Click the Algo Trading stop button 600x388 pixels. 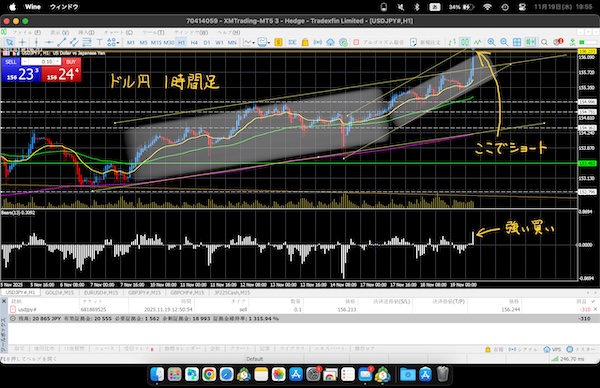[378, 42]
